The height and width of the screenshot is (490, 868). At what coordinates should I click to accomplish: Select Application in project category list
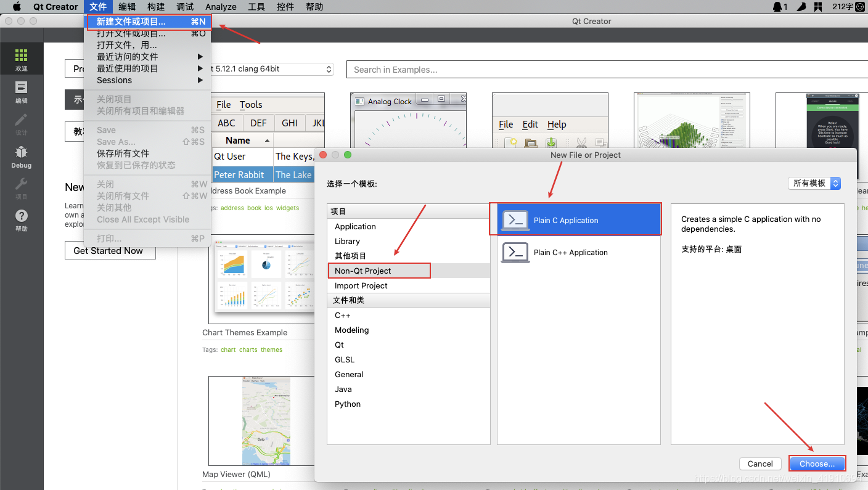click(x=409, y=226)
